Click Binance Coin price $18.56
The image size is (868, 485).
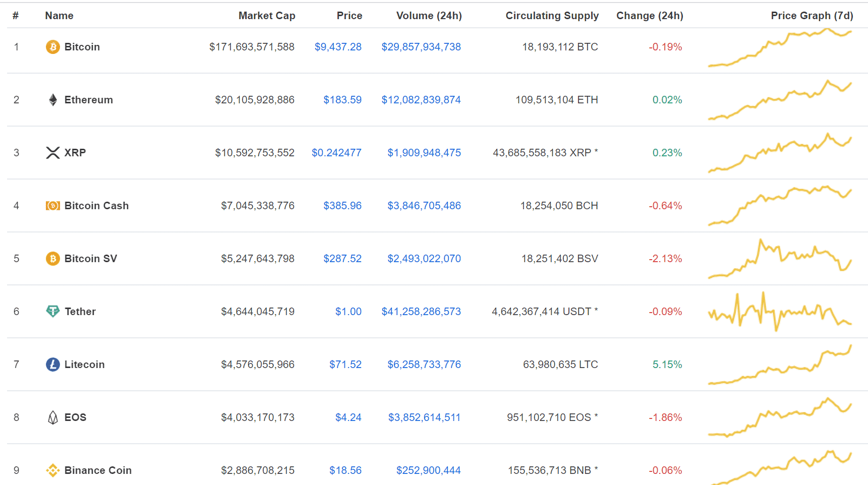(x=345, y=470)
